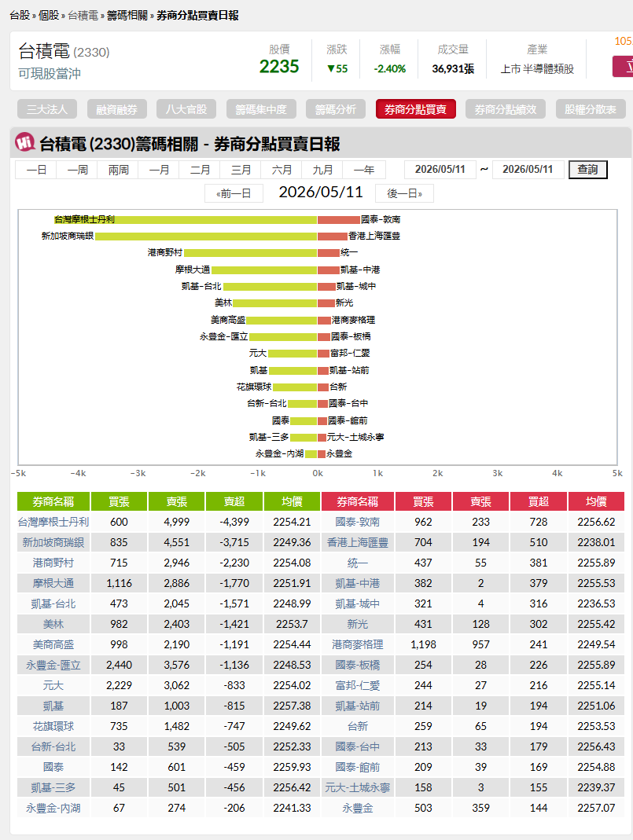Open the 八大官股 tab
The image size is (633, 840).
point(186,109)
